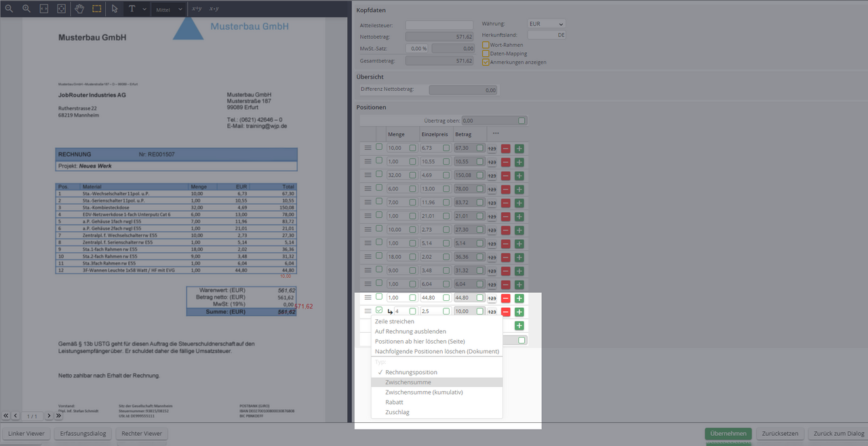The height and width of the screenshot is (446, 868).
Task: Enable the Wort-Rahmen checkbox
Action: (x=486, y=45)
